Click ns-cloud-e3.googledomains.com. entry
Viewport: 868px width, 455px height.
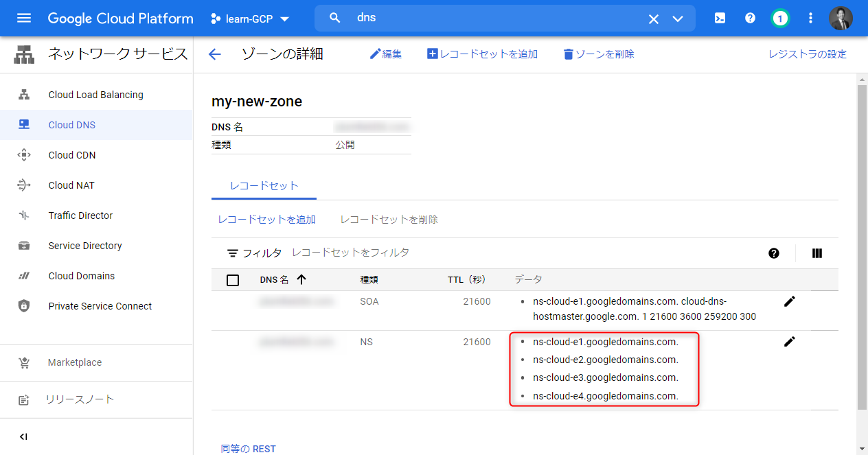click(606, 377)
